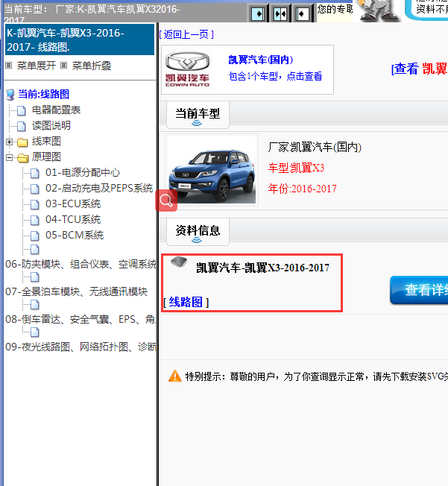Click the page icon above 06-防夹模块
The width and height of the screenshot is (448, 486).
tap(35, 250)
